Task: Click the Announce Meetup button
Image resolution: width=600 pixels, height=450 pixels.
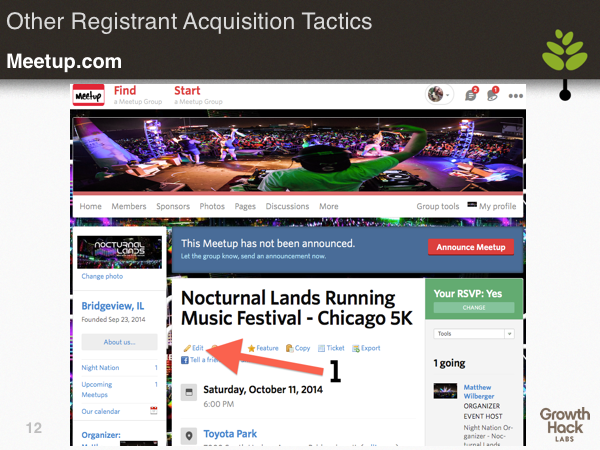Action: click(x=471, y=247)
